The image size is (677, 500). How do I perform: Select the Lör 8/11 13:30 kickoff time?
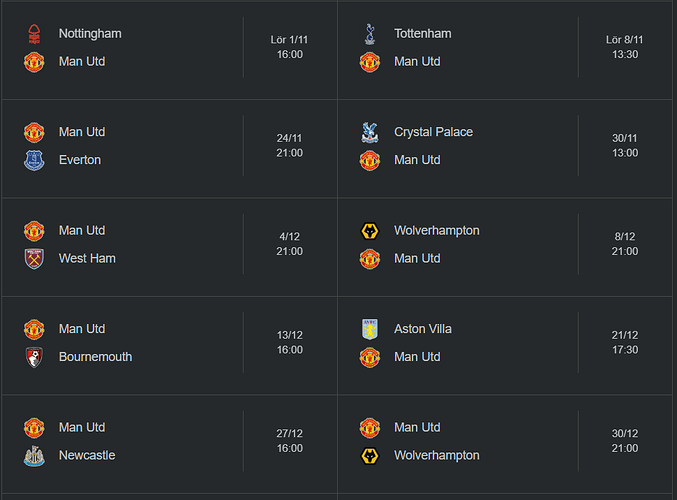625,47
